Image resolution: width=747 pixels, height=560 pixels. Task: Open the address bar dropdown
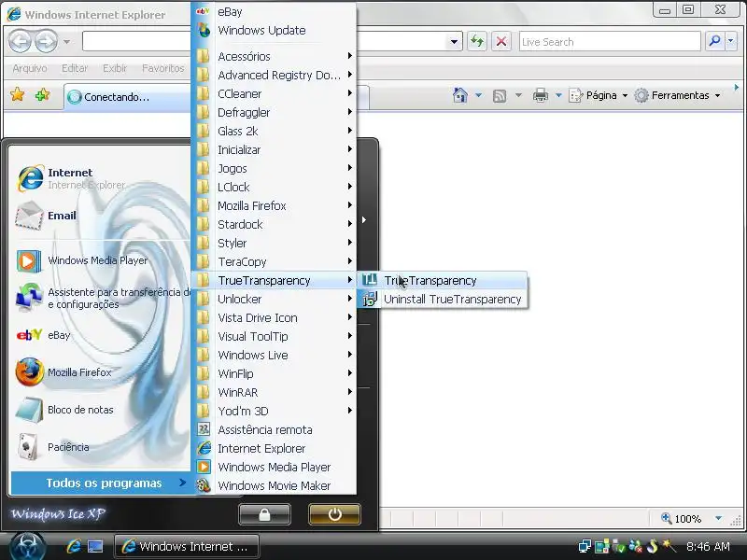tap(454, 42)
